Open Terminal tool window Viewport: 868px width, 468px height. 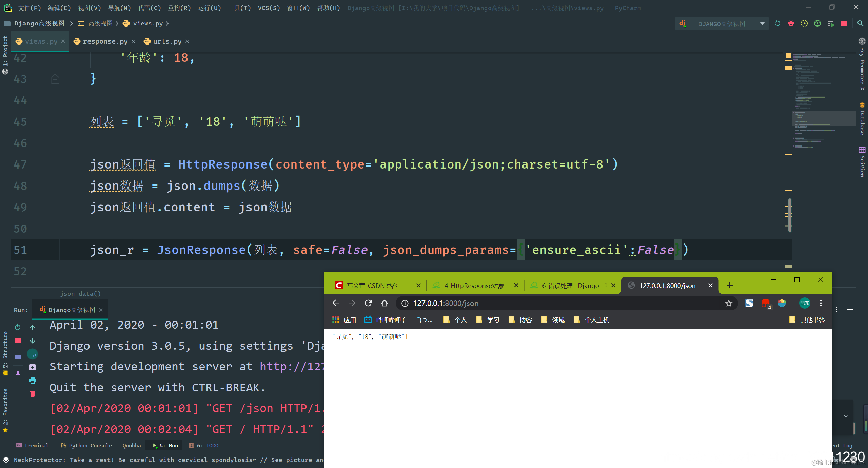[33, 445]
